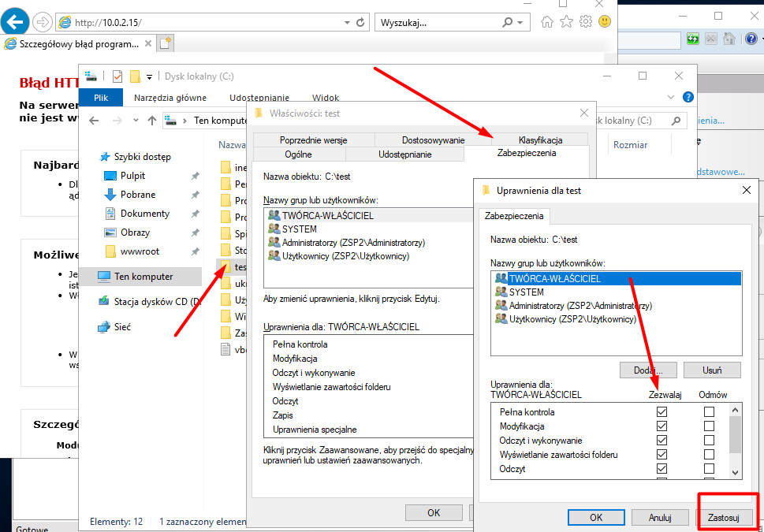Open Internet Explorer settings gear
This screenshot has height=532, width=764.
(x=586, y=21)
